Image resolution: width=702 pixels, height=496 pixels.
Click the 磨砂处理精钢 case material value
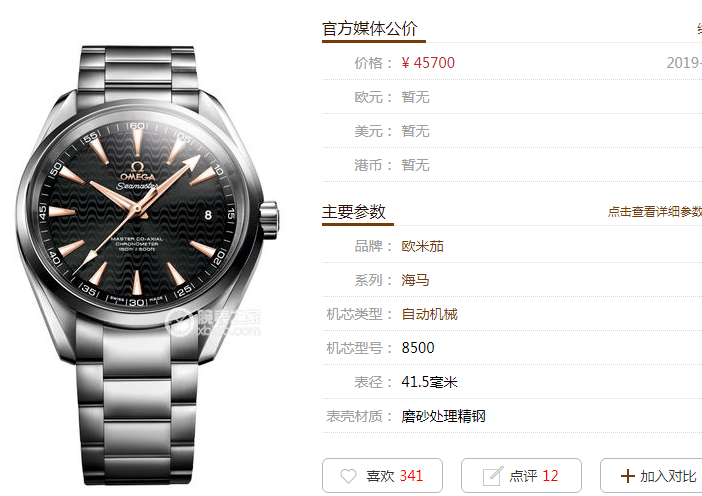tap(443, 416)
